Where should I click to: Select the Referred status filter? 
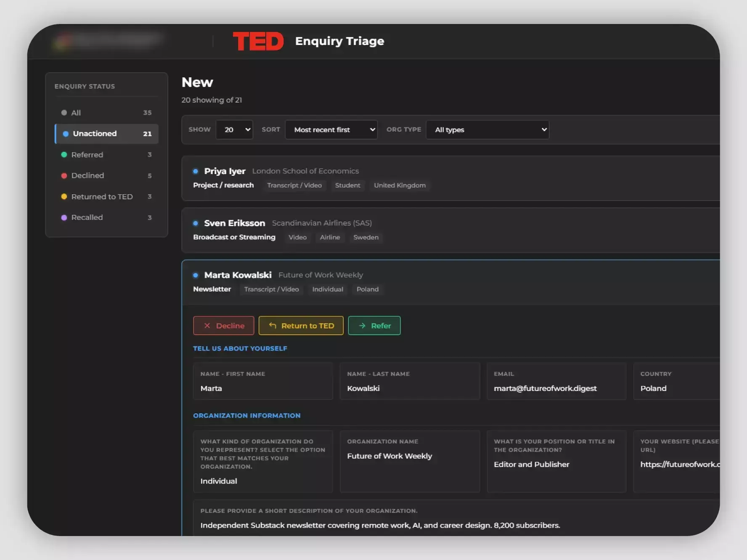(106, 155)
